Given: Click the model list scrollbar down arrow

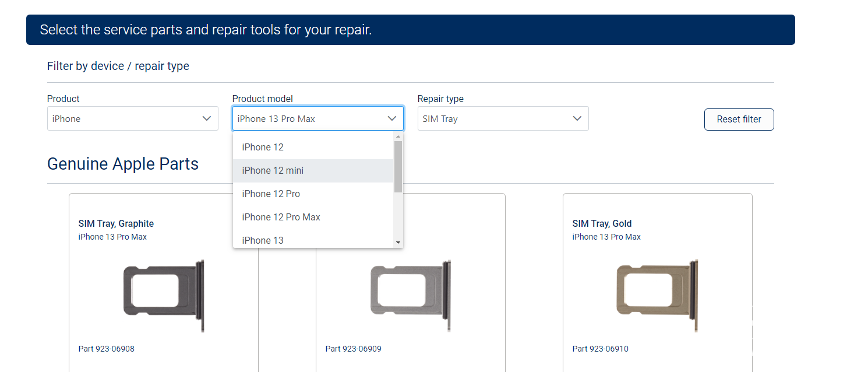Looking at the screenshot, I should click(398, 243).
